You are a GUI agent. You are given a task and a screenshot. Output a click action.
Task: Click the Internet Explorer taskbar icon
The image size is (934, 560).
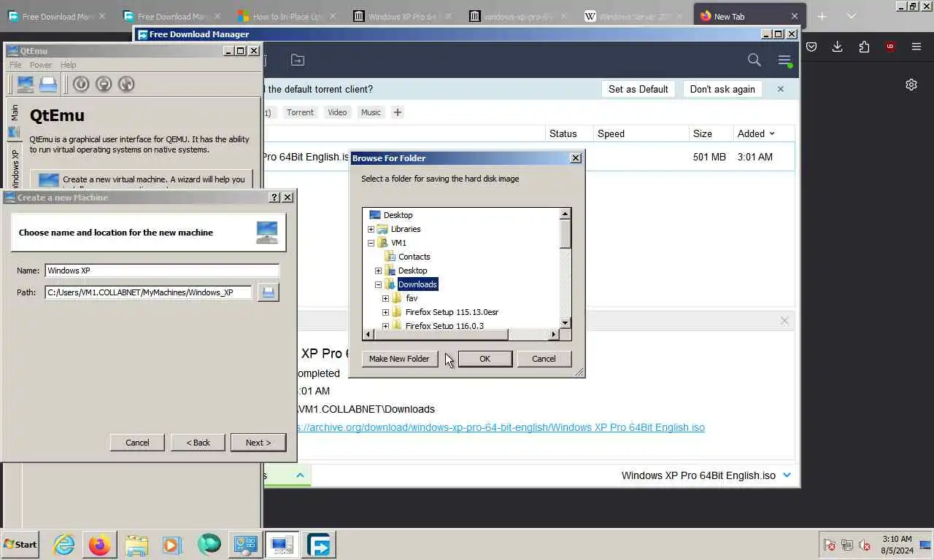pos(64,545)
